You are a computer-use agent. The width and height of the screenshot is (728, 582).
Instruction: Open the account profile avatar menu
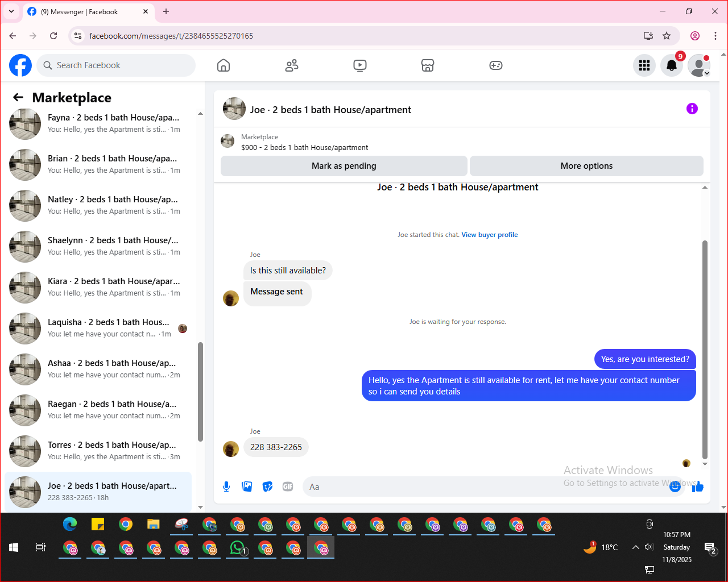pos(699,65)
